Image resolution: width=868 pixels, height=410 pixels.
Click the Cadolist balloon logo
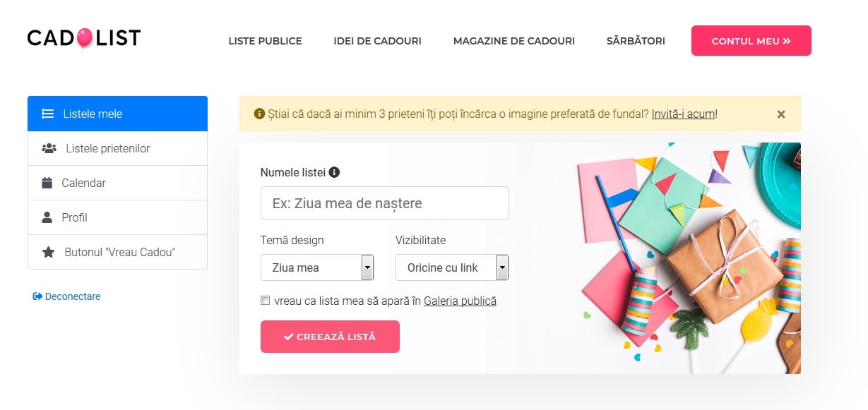[x=84, y=38]
